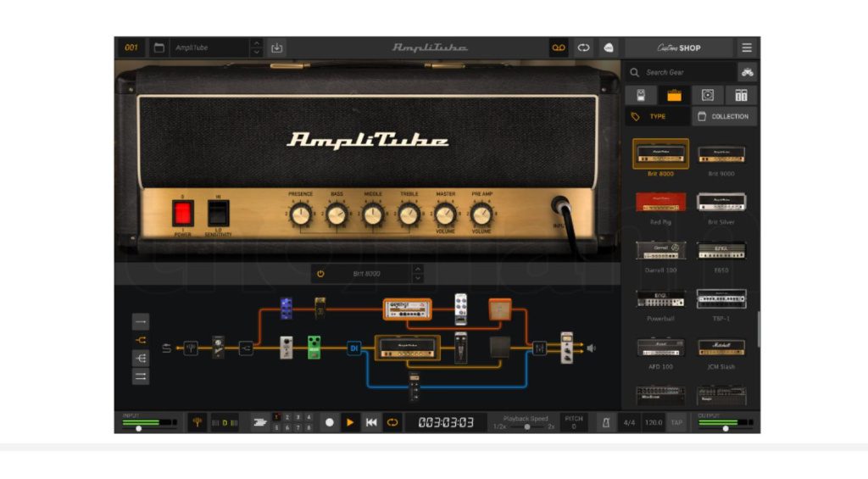Pick the E650 amp model
Image resolution: width=868 pixels, height=479 pixels.
(x=721, y=250)
